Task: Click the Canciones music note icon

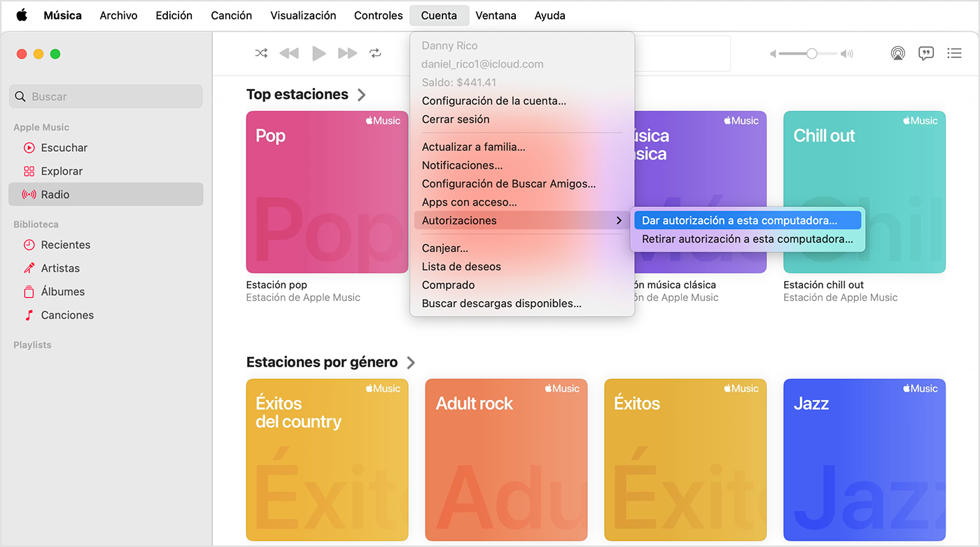Action: click(29, 315)
